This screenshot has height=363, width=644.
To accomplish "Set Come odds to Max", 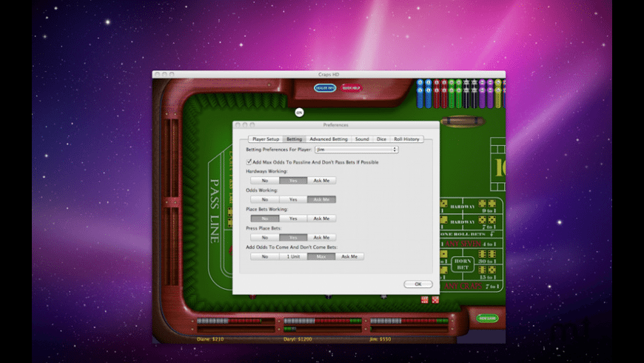I will click(321, 256).
